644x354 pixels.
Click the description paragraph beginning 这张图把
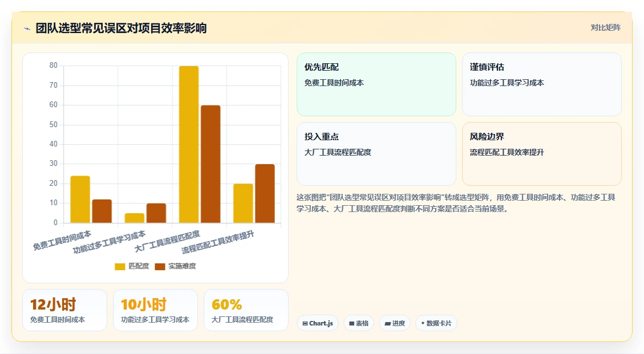pos(456,203)
